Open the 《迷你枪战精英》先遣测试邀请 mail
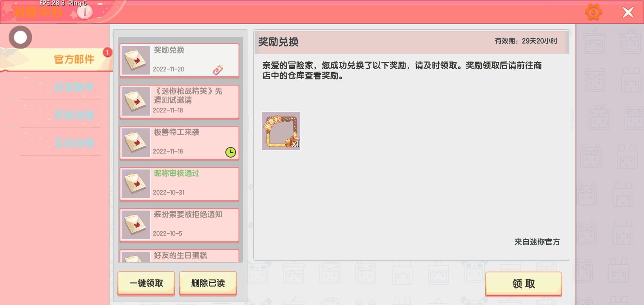This screenshot has width=644, height=305. (x=179, y=102)
